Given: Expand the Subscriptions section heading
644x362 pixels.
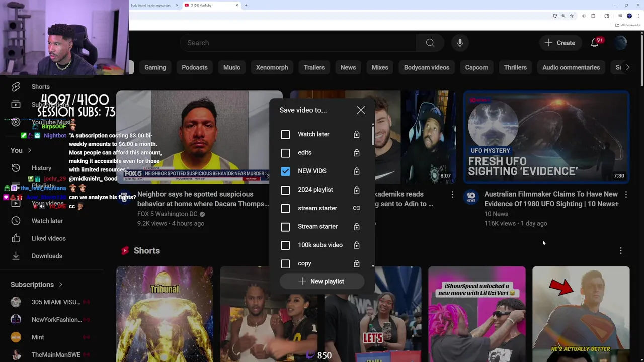Looking at the screenshot, I should pyautogui.click(x=36, y=285).
